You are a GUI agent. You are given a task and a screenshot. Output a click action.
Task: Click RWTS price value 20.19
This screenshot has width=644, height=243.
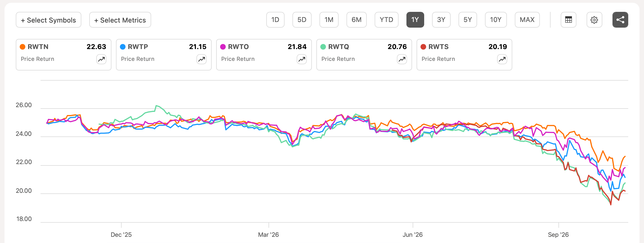[498, 47]
